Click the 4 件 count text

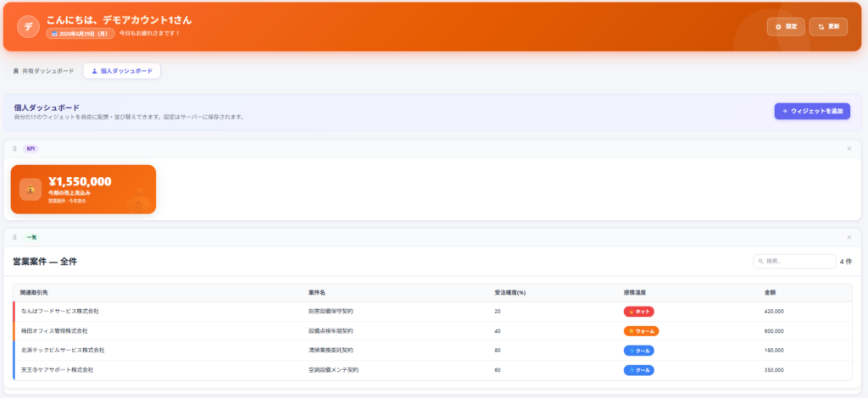(x=846, y=262)
